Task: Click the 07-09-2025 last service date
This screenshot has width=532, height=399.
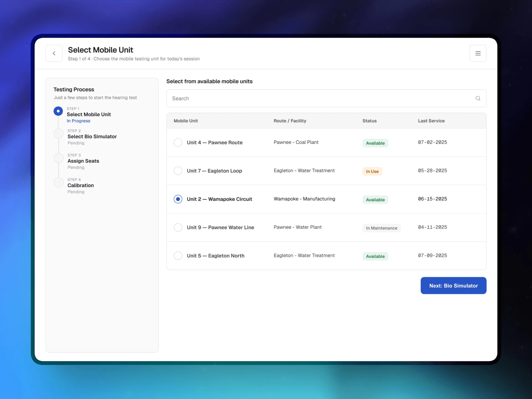Action: click(x=432, y=255)
